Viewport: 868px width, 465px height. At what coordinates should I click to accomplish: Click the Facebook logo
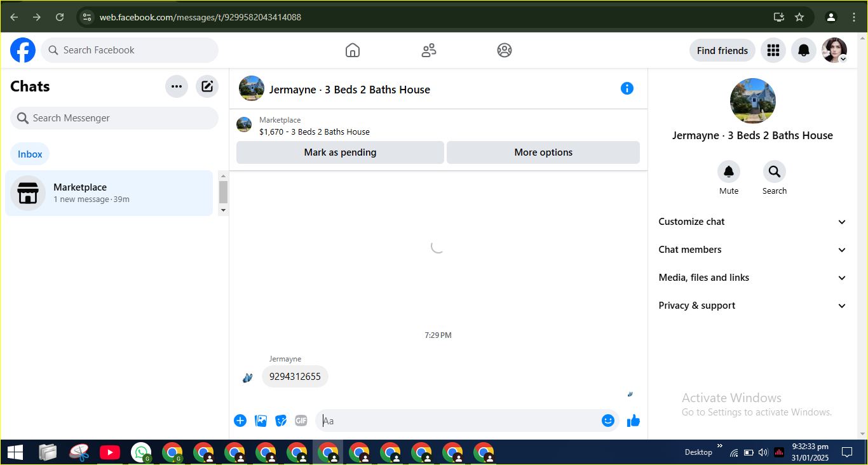click(x=23, y=50)
